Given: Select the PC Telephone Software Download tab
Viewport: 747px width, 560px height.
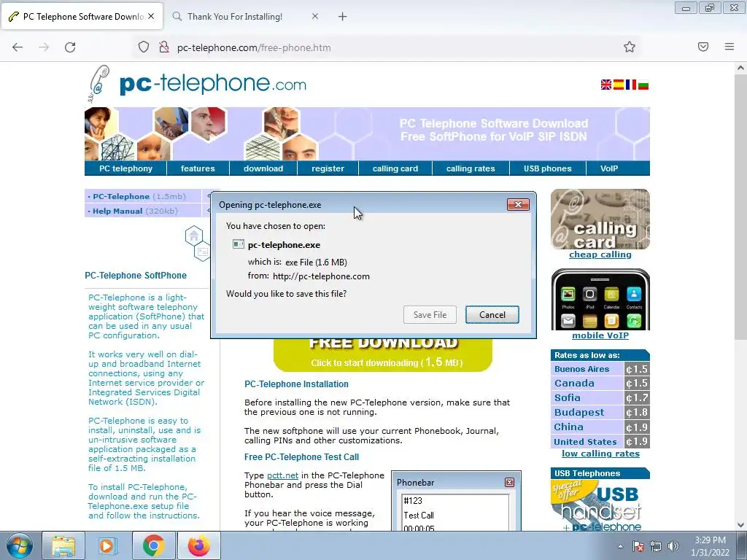Looking at the screenshot, I should click(x=83, y=17).
